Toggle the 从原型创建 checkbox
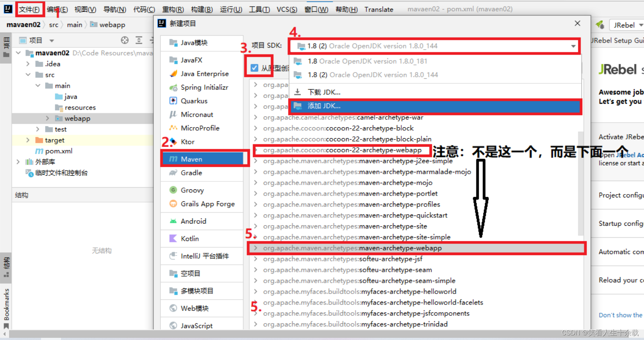 254,68
